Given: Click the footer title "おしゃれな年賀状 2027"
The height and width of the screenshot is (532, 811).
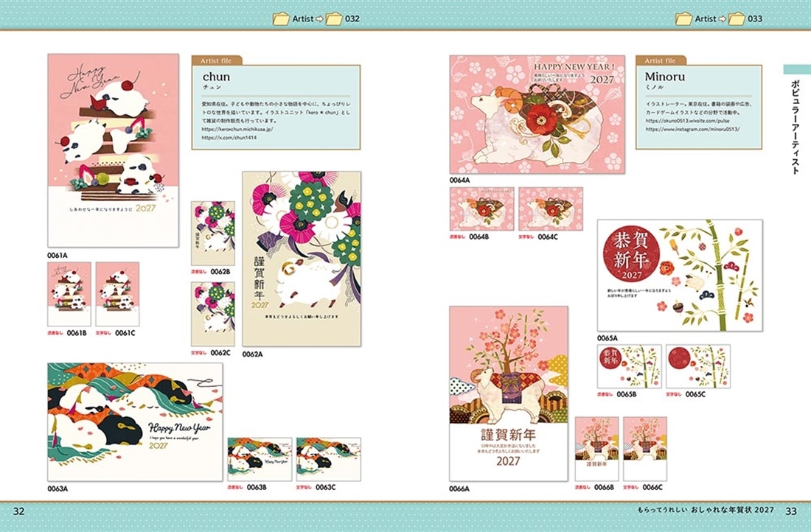Looking at the screenshot, I should [x=733, y=511].
